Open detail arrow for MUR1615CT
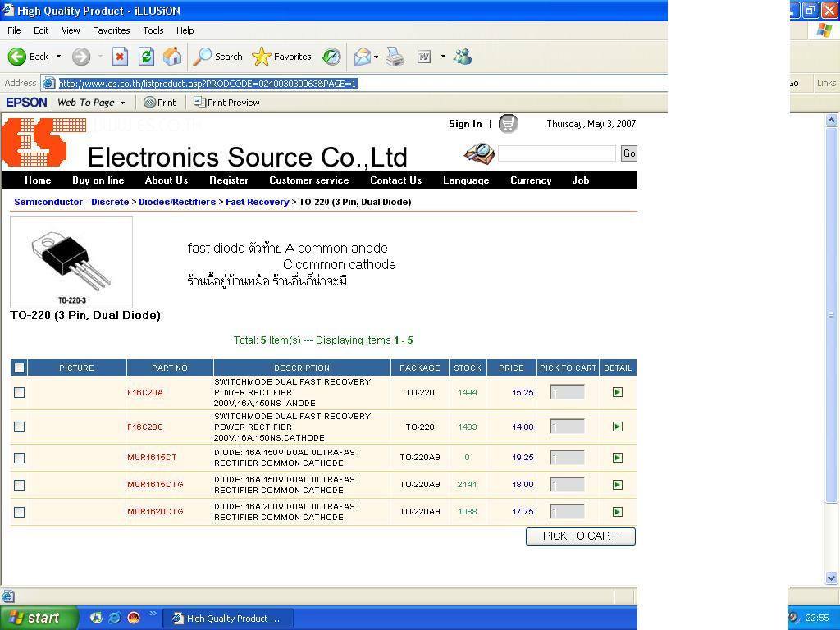 tap(617, 458)
